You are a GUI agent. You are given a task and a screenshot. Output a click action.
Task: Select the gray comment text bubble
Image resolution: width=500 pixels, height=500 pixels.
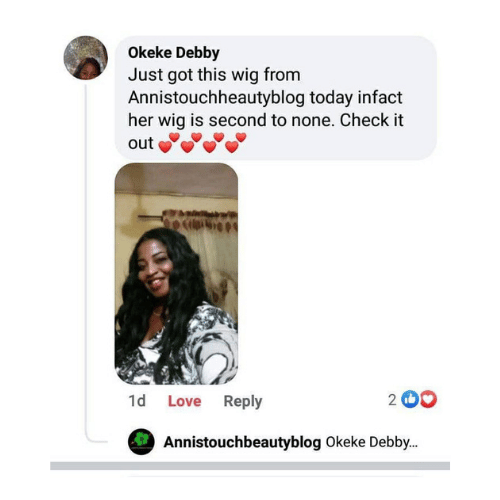276,98
